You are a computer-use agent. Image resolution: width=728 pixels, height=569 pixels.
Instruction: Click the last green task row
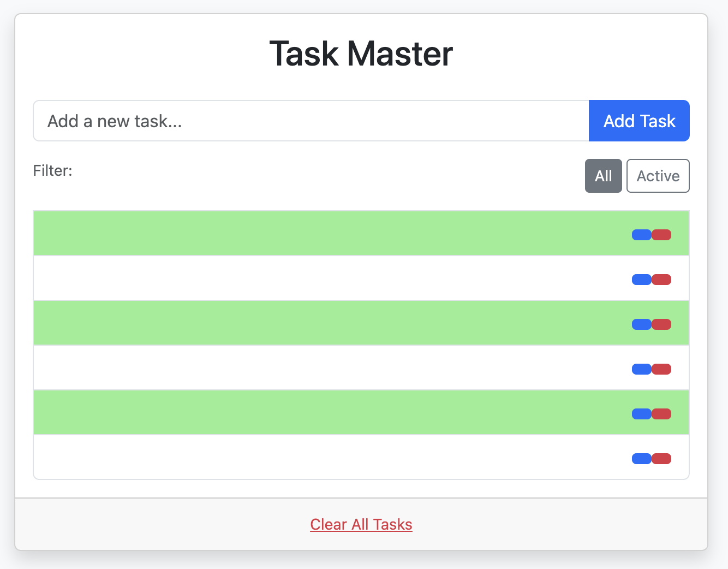[327, 412]
